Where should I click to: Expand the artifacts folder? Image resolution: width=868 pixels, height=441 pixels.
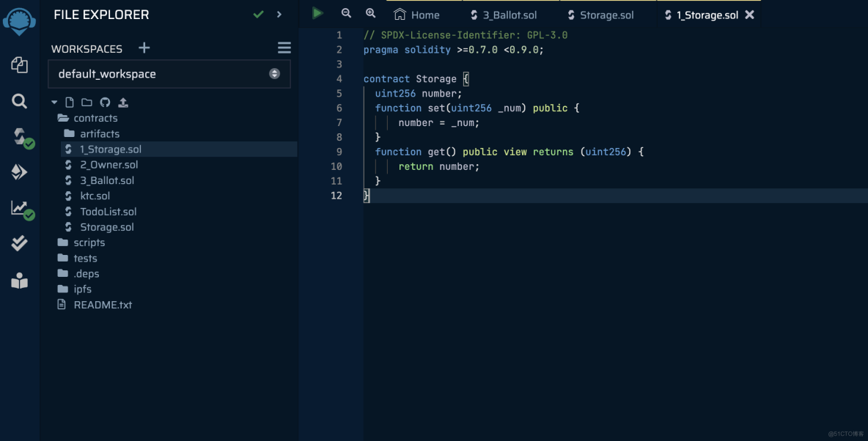click(x=92, y=133)
